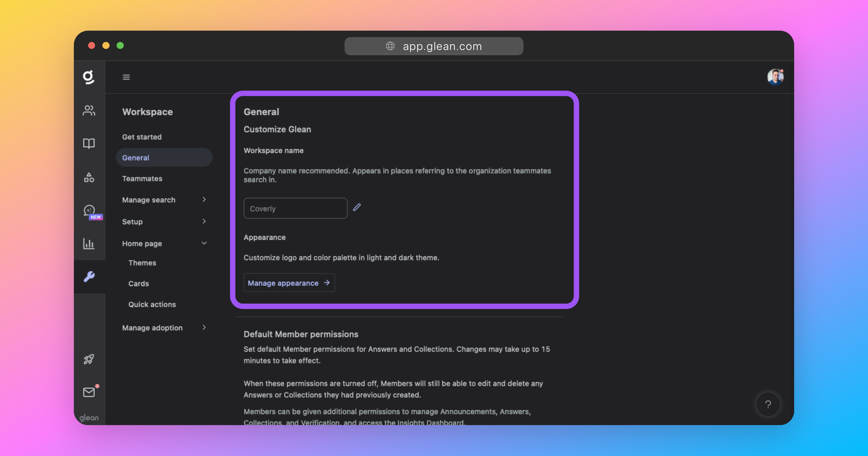Viewport: 868px width, 456px height.
Task: Click the pencil icon to edit workspace name
Action: (357, 207)
